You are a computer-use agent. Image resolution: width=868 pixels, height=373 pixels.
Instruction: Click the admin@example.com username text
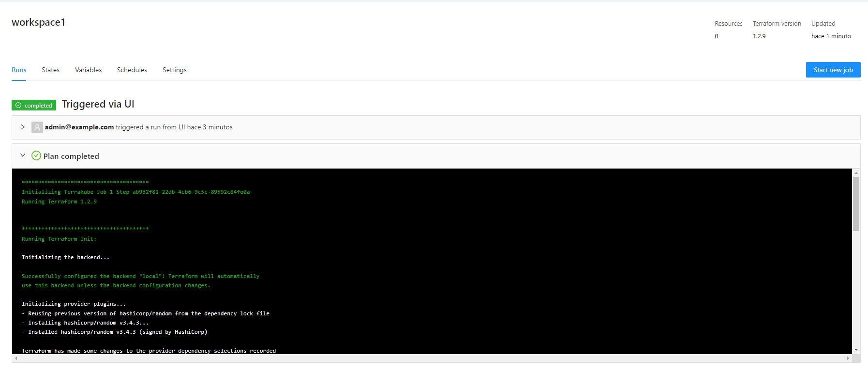79,127
